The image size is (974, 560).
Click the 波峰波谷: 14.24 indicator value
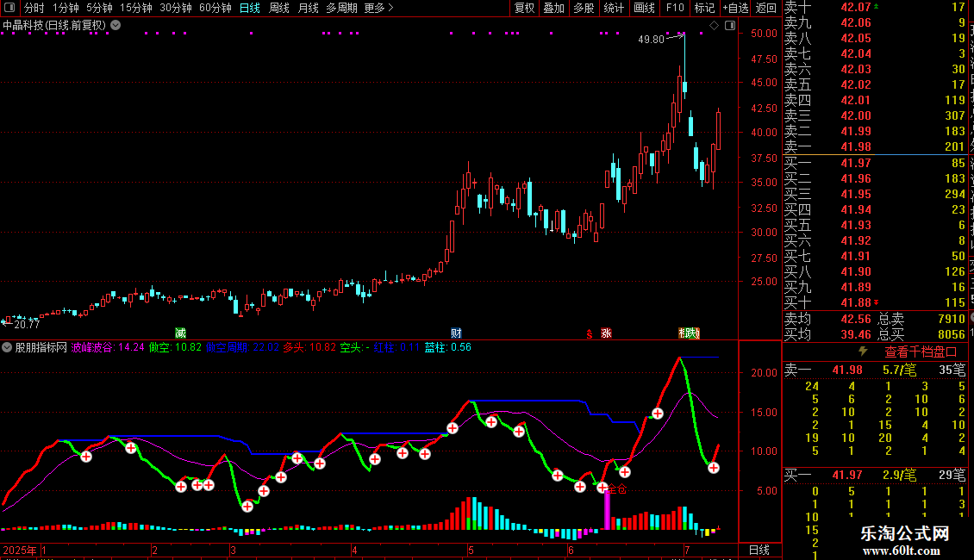(x=108, y=347)
